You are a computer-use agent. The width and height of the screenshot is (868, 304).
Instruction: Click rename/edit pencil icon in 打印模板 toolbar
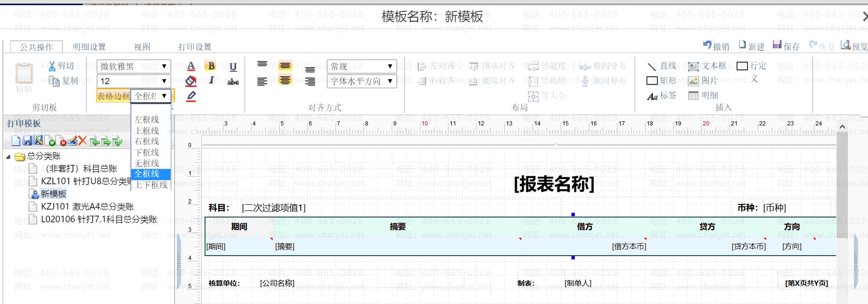[x=72, y=140]
